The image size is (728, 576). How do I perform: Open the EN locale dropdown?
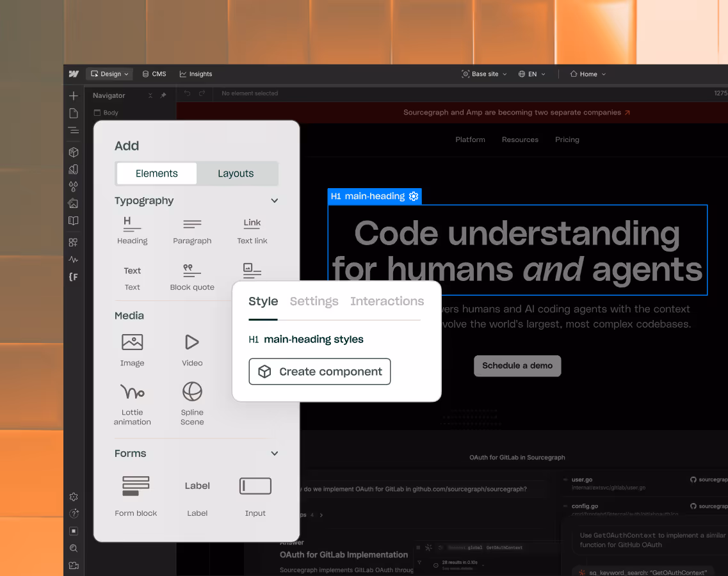(x=532, y=74)
